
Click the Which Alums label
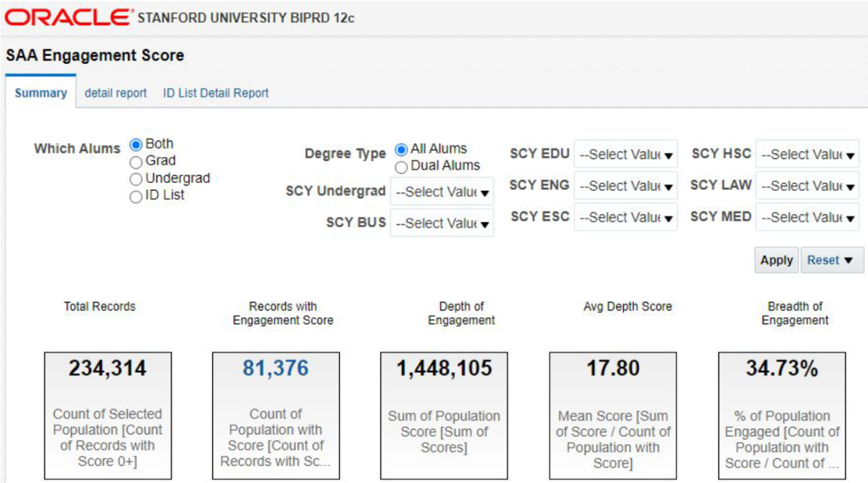click(77, 148)
